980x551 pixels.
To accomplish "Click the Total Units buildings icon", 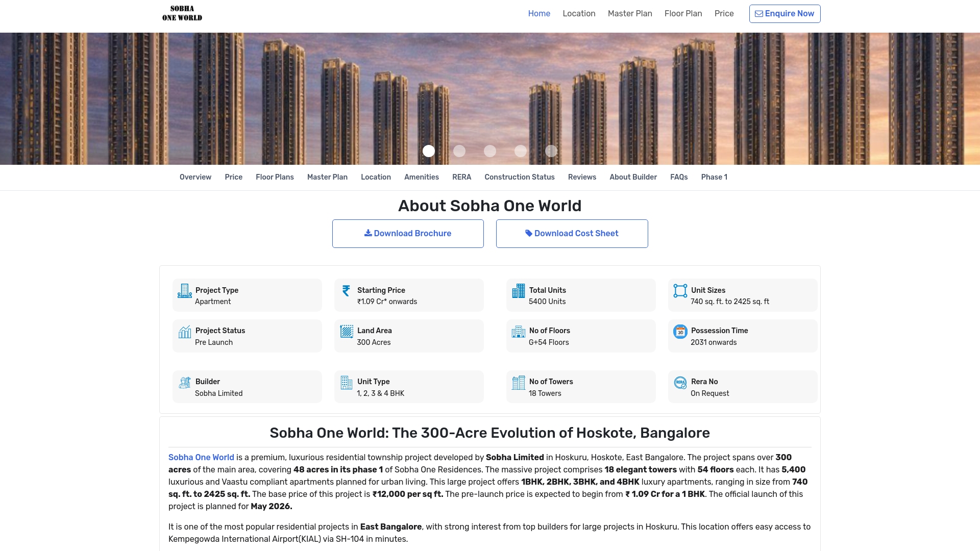I will [519, 291].
